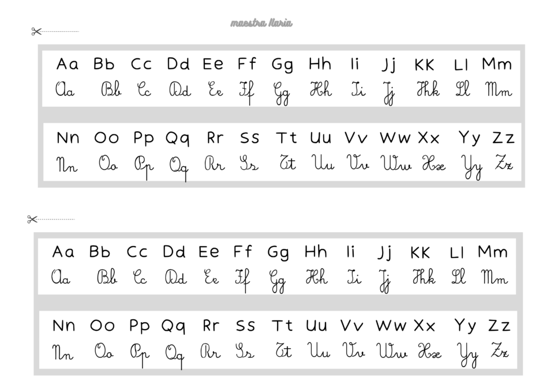Click printed 'Ww' in the upper alphabet strip
Screen dimensions: 554x392
point(395,139)
